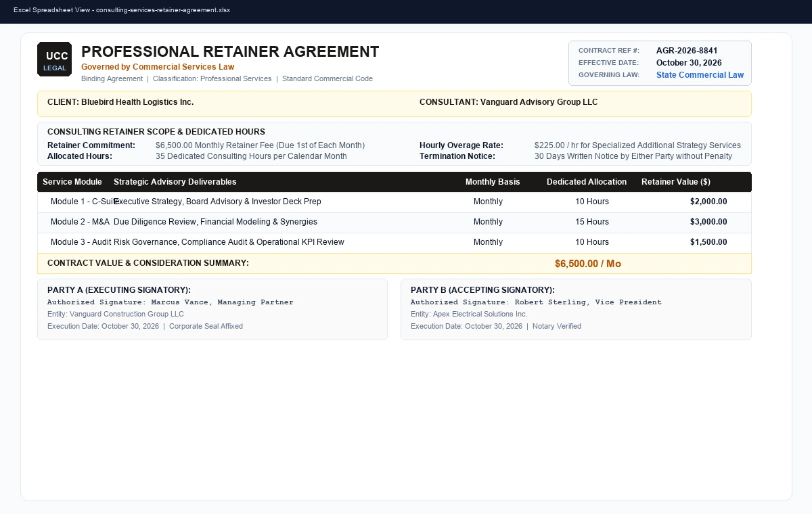
Task: Click the Due Diligence Review deliverable cell
Action: (x=215, y=222)
